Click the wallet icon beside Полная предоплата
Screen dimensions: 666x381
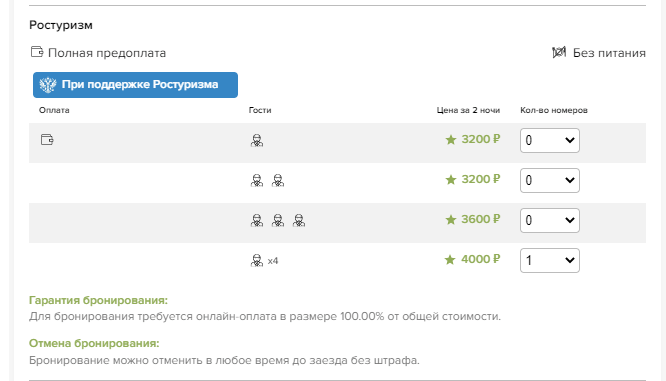[x=37, y=52]
